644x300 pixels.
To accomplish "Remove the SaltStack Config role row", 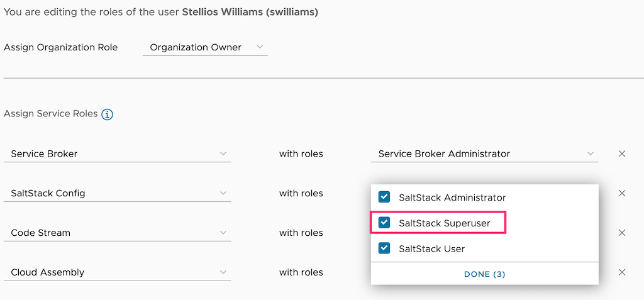I will (x=622, y=193).
